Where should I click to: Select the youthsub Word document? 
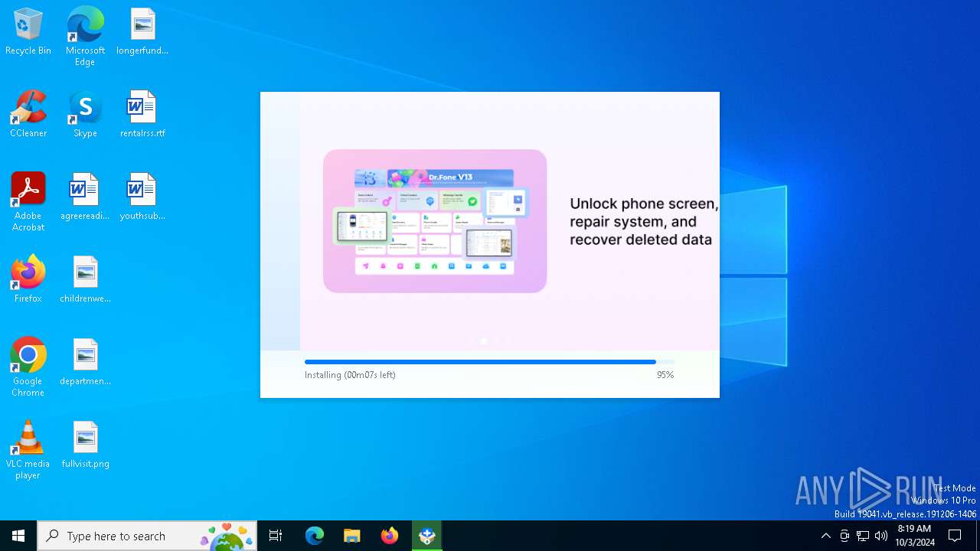pos(142,197)
